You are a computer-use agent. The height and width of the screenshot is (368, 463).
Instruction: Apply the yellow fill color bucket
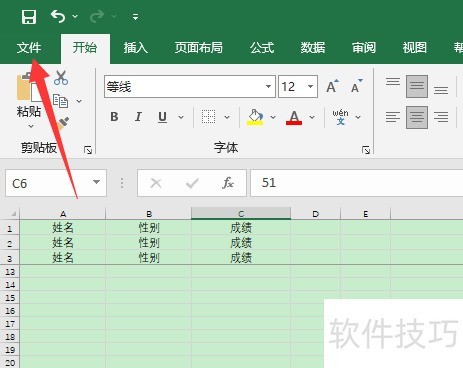255,117
